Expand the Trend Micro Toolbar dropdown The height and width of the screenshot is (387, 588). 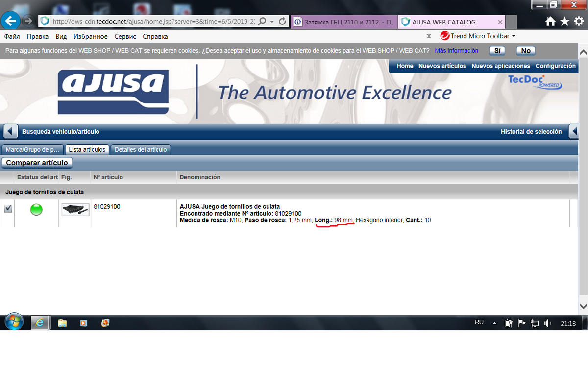tap(514, 36)
